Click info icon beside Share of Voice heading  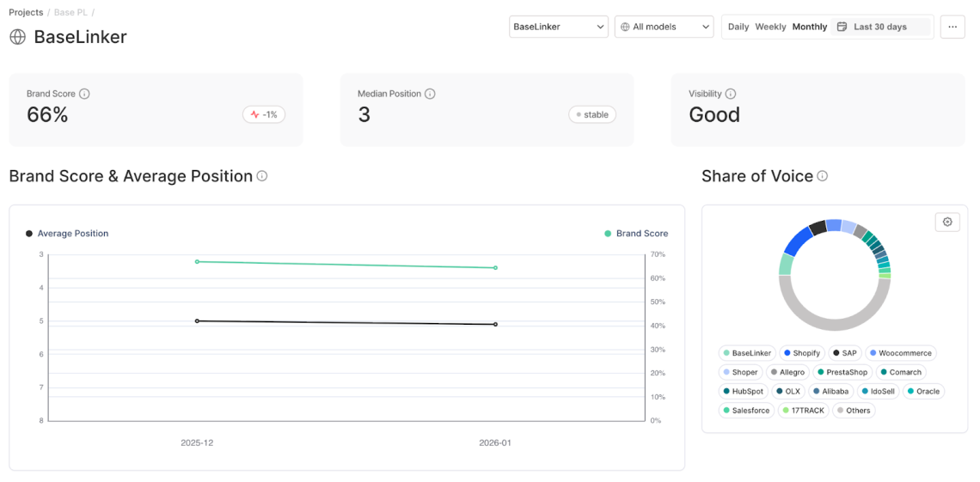[823, 176]
